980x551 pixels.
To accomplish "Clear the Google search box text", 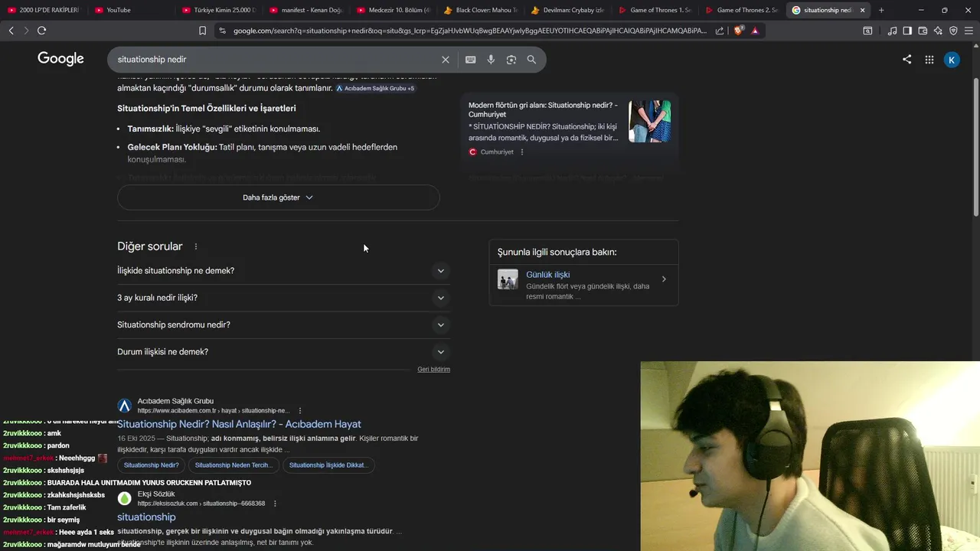I will (x=446, y=60).
